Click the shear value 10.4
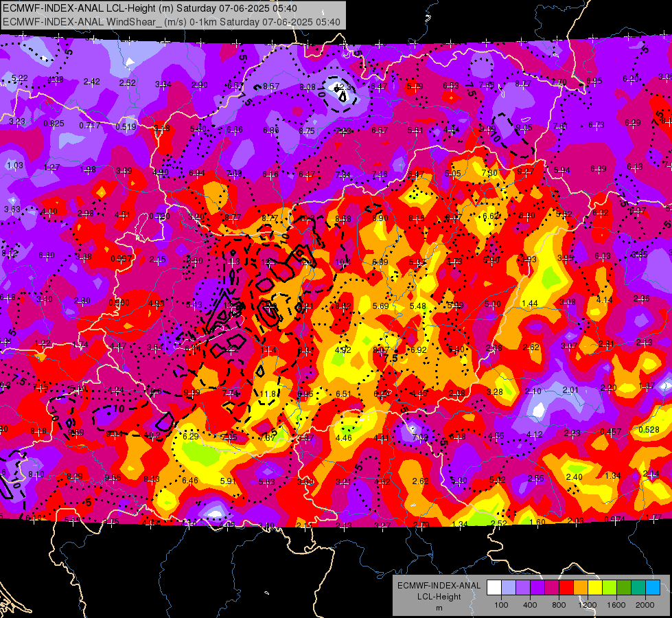 coord(343,262)
